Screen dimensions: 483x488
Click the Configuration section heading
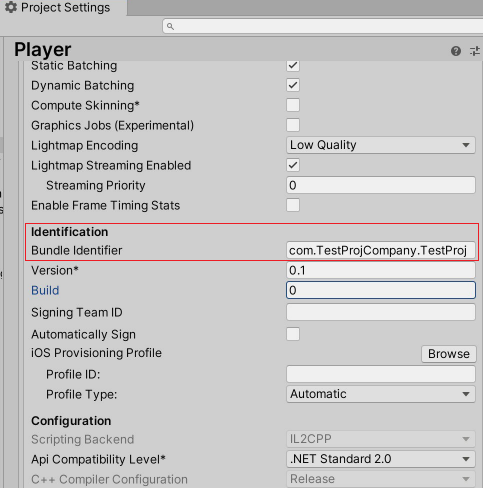tap(71, 421)
